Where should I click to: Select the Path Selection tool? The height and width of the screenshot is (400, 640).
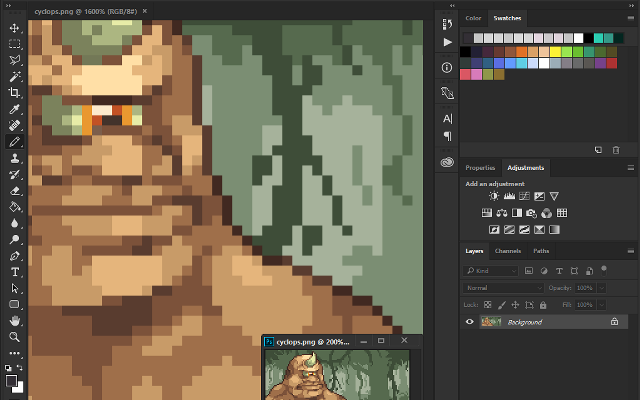[x=14, y=288]
